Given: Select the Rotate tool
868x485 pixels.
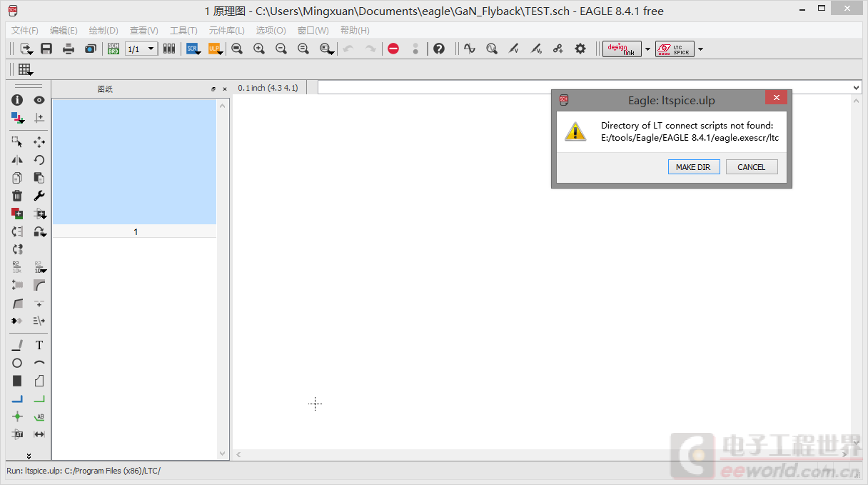Looking at the screenshot, I should (39, 160).
